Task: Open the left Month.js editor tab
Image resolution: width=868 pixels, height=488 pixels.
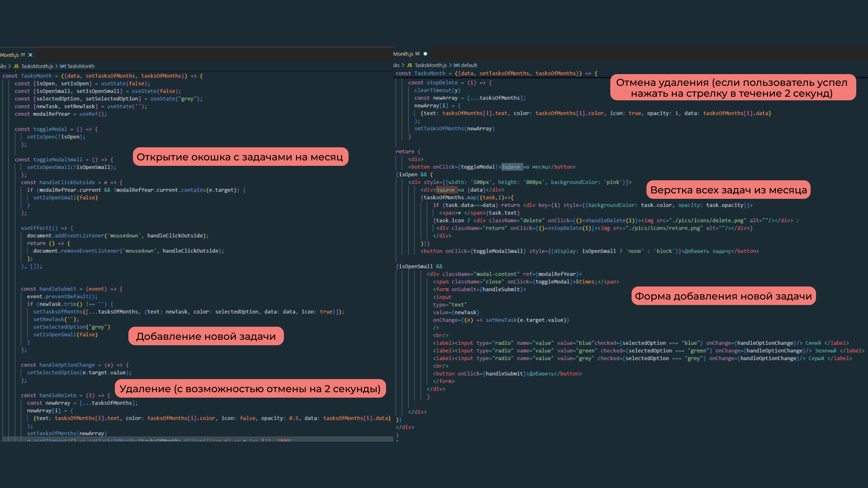Action: click(x=13, y=55)
